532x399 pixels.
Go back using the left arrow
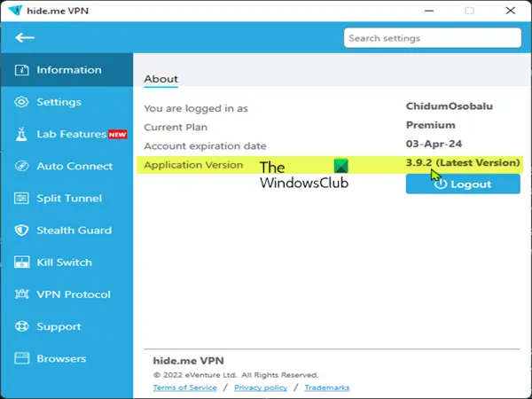click(x=25, y=37)
